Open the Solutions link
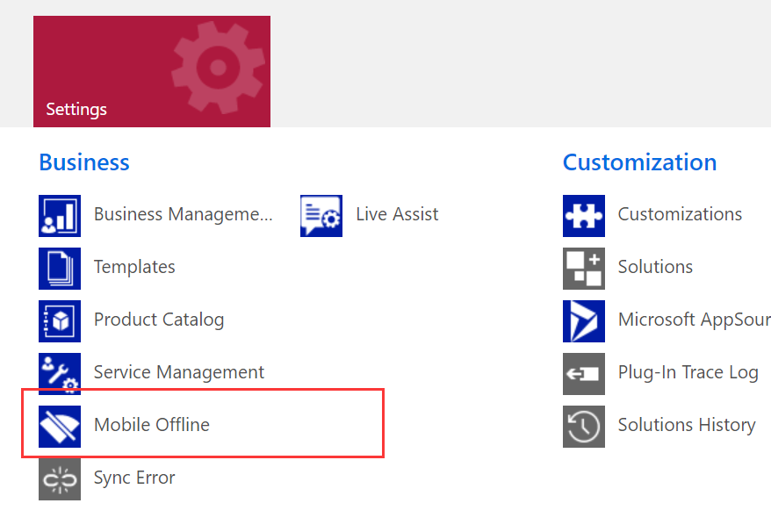This screenshot has height=532, width=771. click(x=655, y=267)
